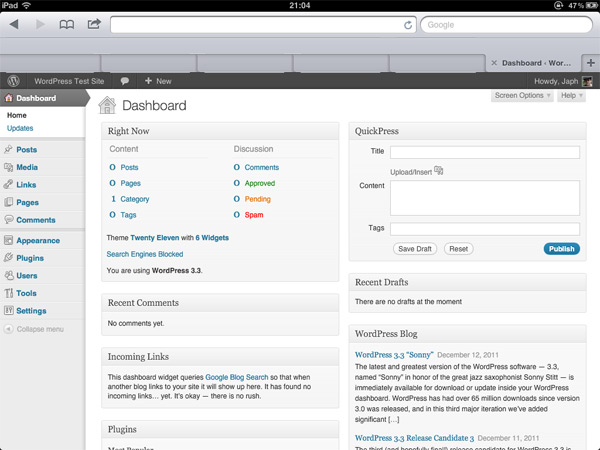
Task: Click the Reset button in QuickPress
Action: [x=458, y=249]
